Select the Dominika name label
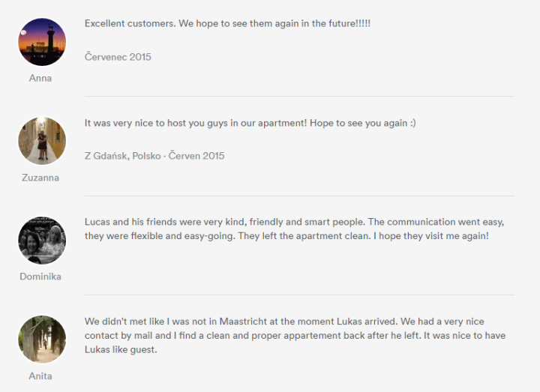The image size is (540, 392). (x=40, y=277)
